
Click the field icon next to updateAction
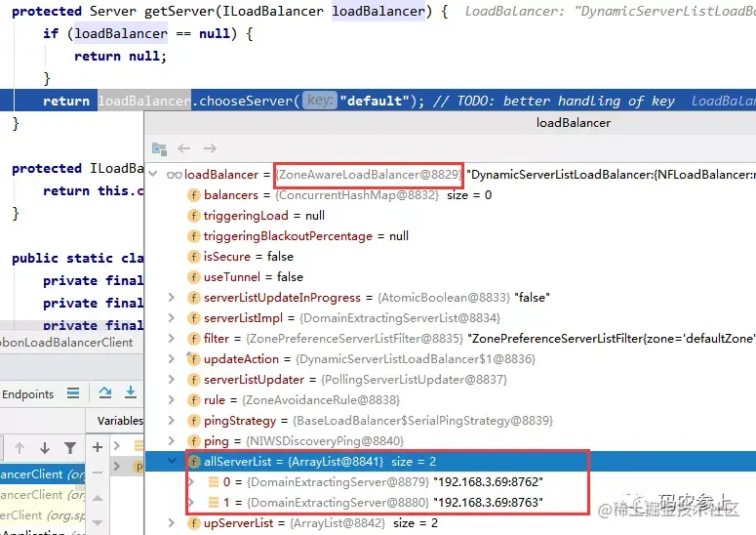pyautogui.click(x=193, y=359)
